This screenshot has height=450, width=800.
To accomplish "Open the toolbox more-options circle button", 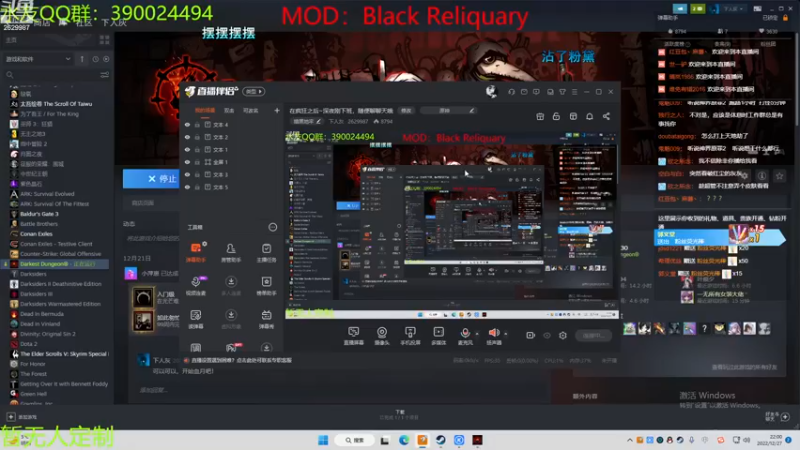I will pyautogui.click(x=273, y=227).
